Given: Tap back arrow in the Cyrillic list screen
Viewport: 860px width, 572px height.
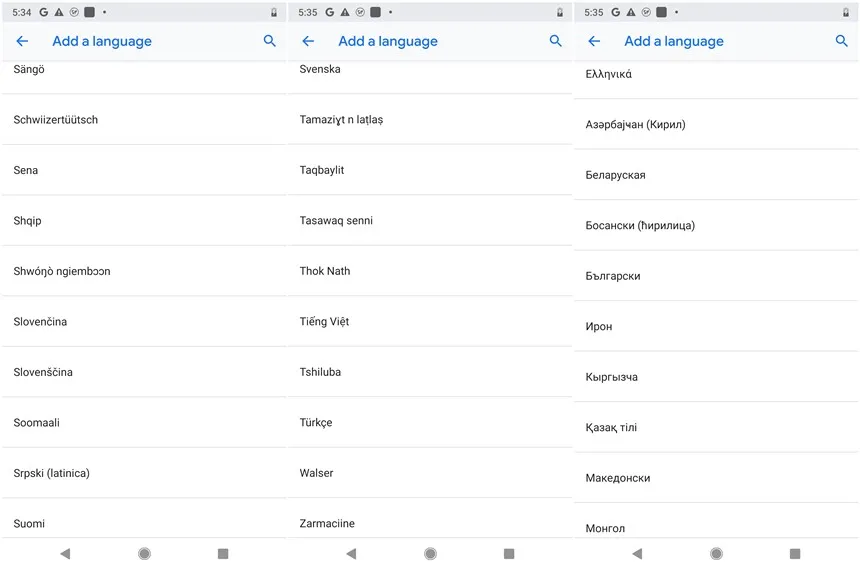Looking at the screenshot, I should click(594, 41).
